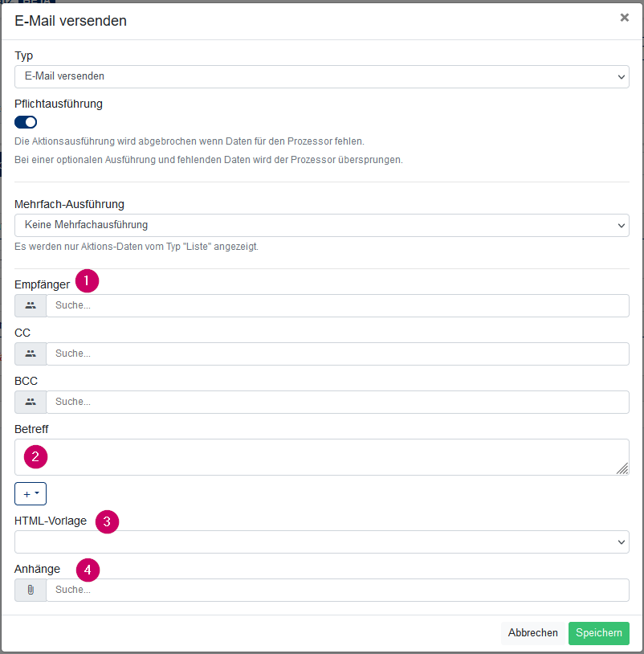Click the people icon beside BCC field
The width and height of the screenshot is (644, 654).
31,402
